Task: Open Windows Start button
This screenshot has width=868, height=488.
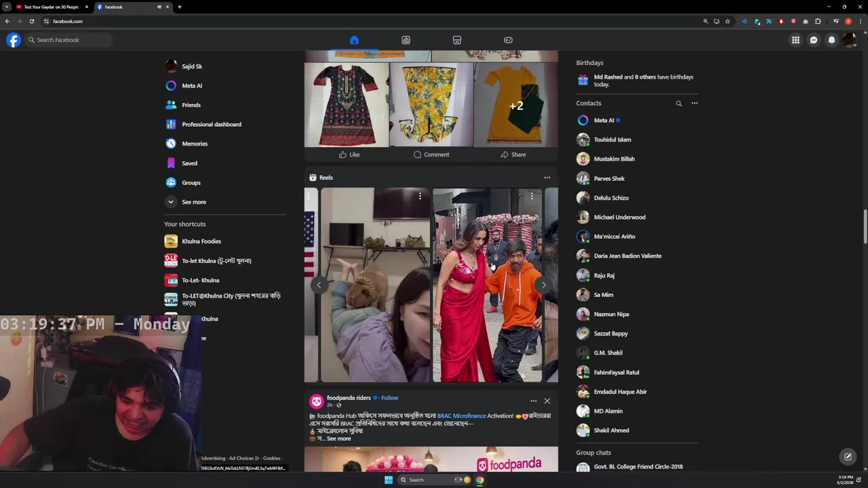Action: (x=389, y=480)
